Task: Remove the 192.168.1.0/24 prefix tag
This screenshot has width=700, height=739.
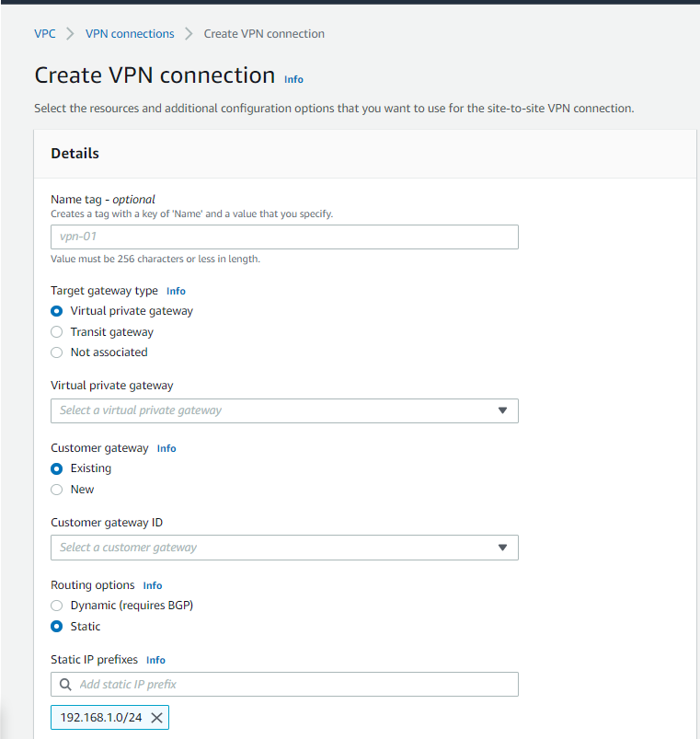Action: [156, 718]
